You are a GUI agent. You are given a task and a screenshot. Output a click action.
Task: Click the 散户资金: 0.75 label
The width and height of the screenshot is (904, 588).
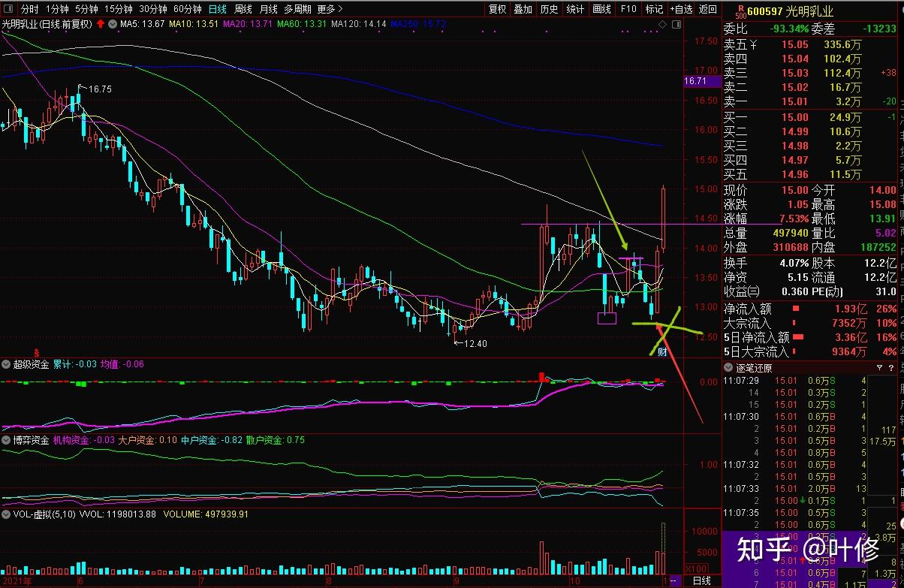pyautogui.click(x=276, y=440)
